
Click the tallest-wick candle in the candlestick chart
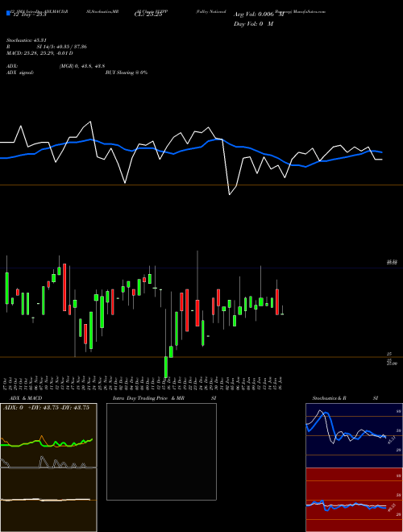click(197, 289)
